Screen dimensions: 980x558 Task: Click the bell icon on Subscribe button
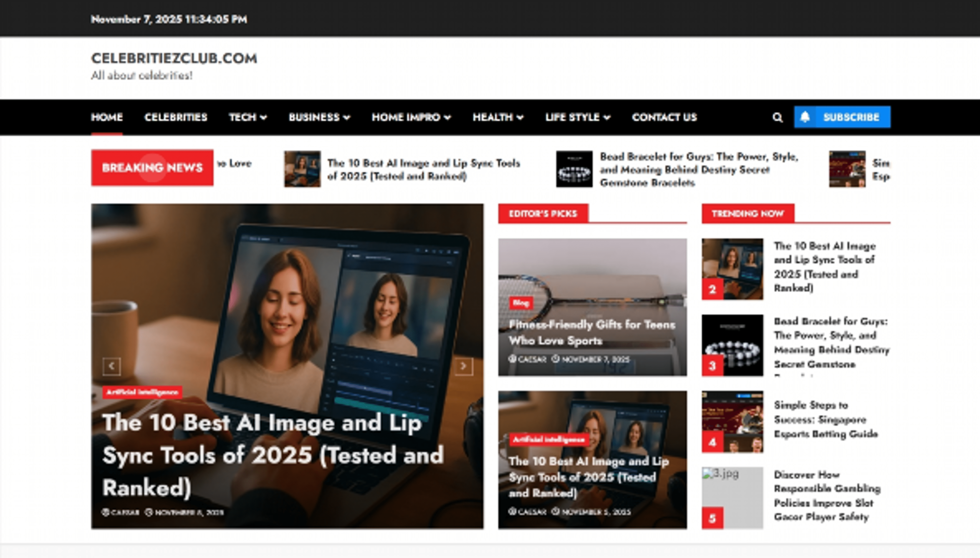click(x=805, y=117)
